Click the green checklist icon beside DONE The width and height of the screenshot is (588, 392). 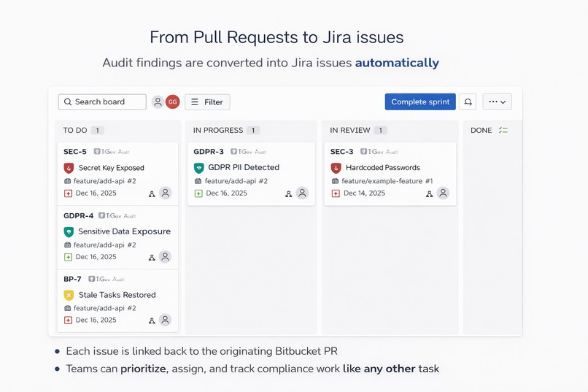(x=503, y=130)
